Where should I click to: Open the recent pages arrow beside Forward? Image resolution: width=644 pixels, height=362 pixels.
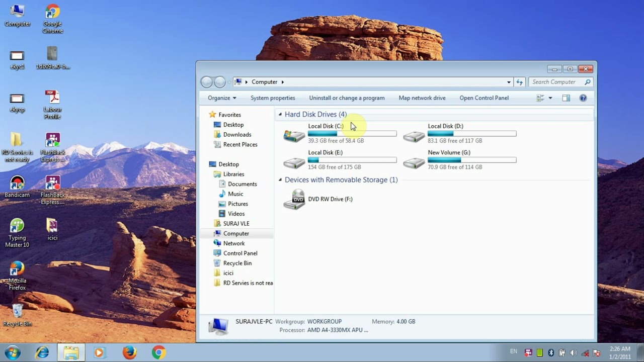(229, 82)
